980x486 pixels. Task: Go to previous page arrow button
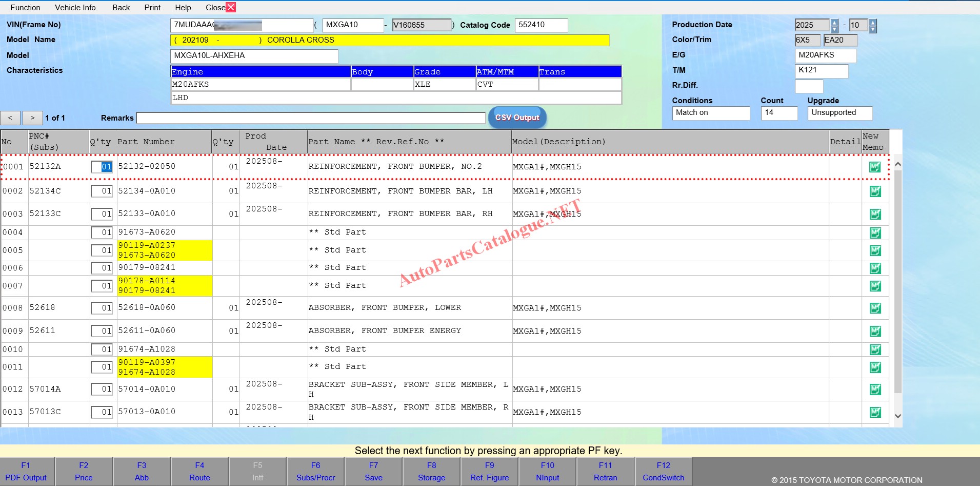[x=10, y=118]
